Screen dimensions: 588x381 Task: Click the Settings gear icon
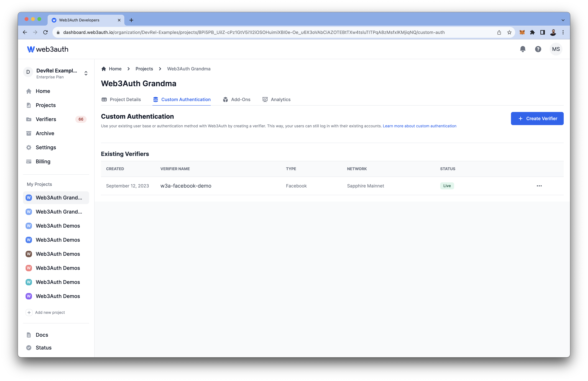point(29,147)
